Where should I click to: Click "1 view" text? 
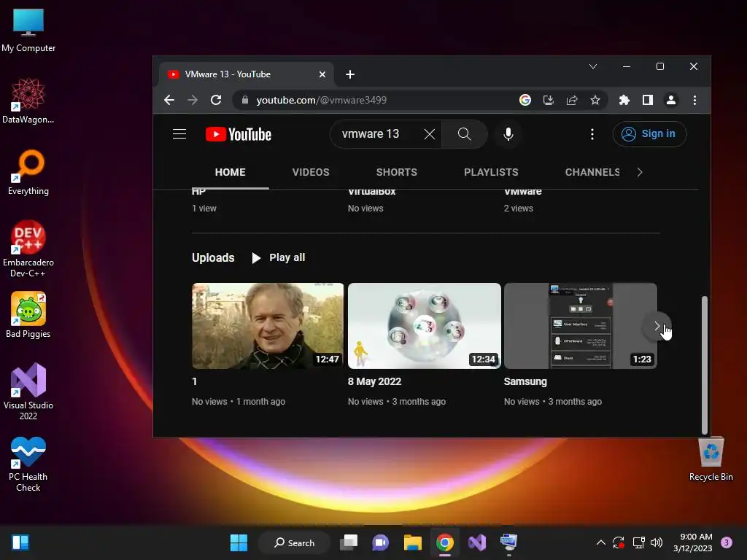204,209
